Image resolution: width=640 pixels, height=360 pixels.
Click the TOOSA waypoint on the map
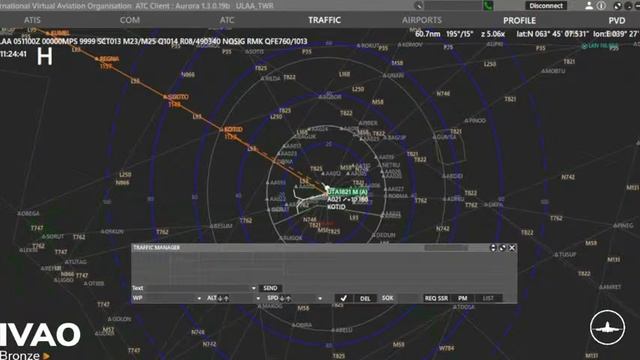click(465, 307)
